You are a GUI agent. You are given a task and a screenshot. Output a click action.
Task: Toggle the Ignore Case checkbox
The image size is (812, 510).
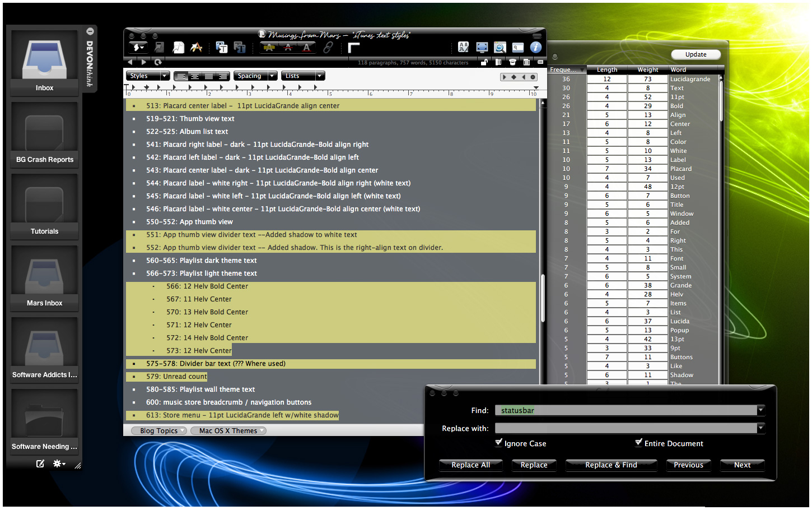pyautogui.click(x=498, y=443)
